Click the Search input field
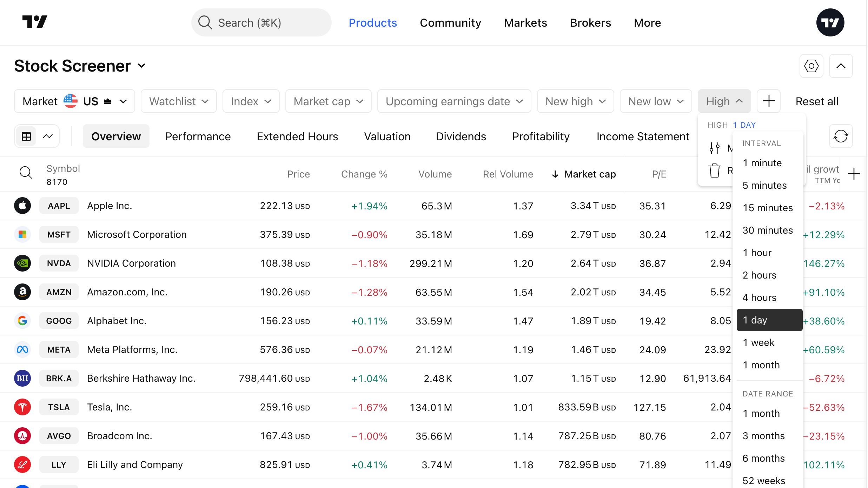 pyautogui.click(x=261, y=23)
